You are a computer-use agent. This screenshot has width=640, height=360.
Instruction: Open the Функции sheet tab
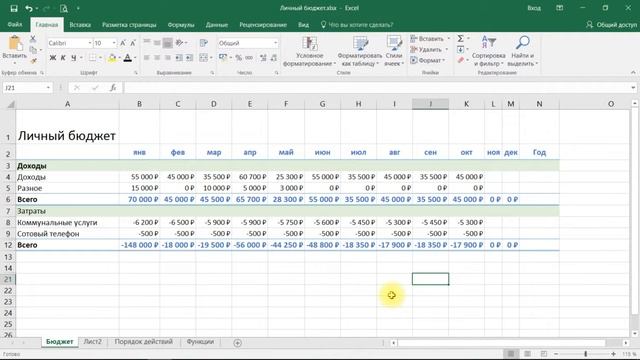pos(200,342)
